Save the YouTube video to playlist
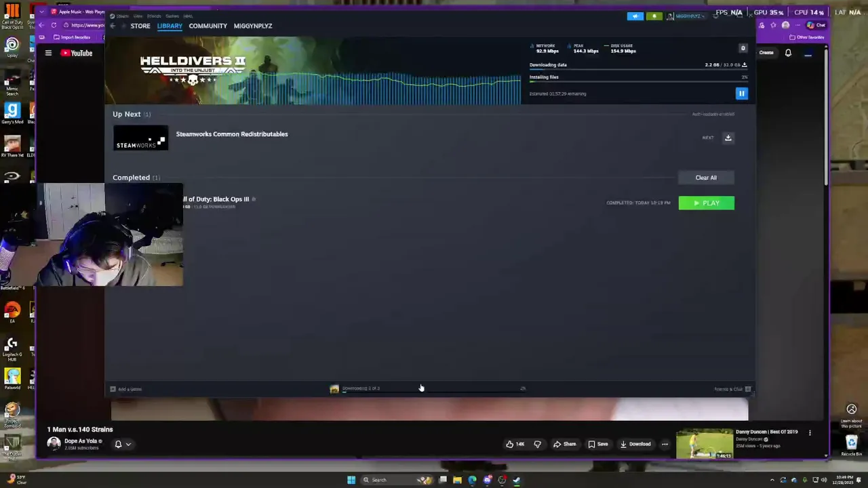This screenshot has height=488, width=868. 598,444
